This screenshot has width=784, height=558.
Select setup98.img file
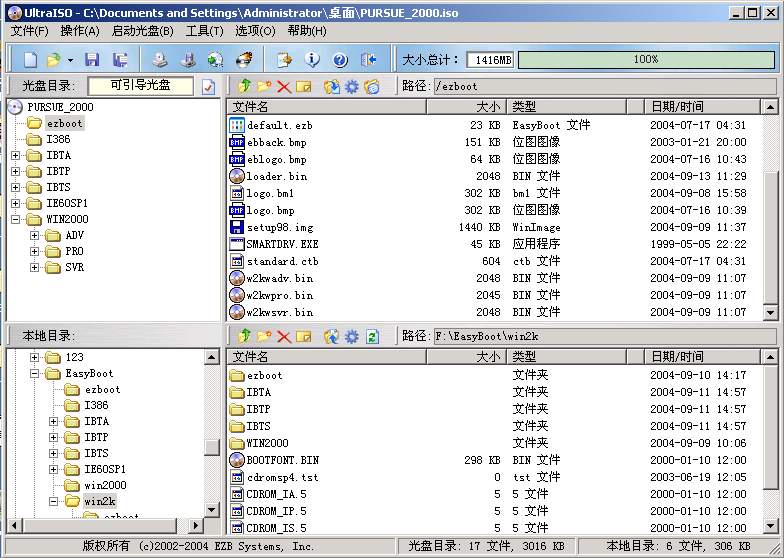[x=280, y=228]
